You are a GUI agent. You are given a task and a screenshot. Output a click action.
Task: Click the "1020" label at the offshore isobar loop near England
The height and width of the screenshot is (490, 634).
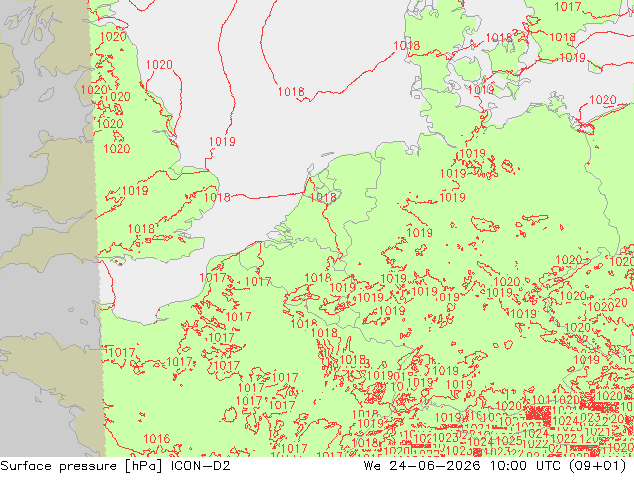(x=159, y=65)
